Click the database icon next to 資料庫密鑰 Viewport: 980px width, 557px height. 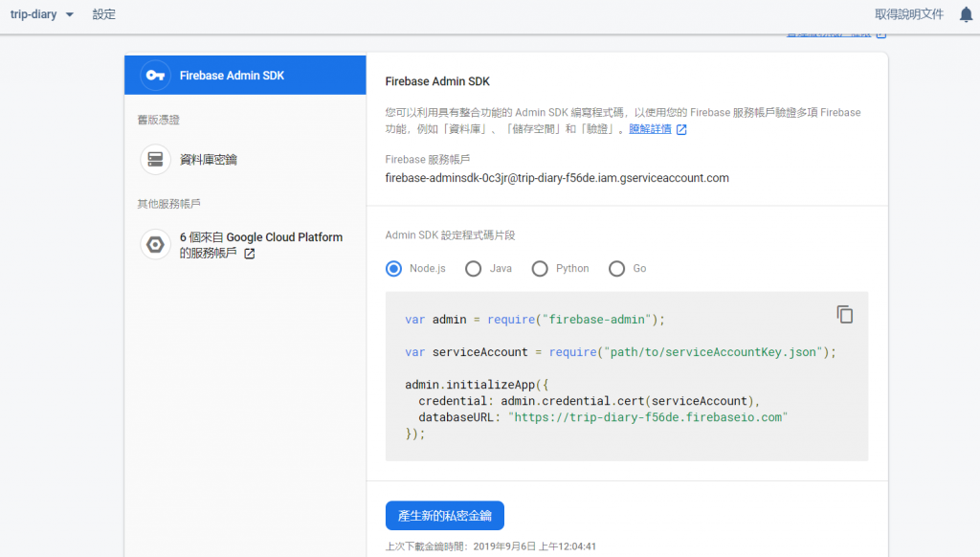[155, 160]
